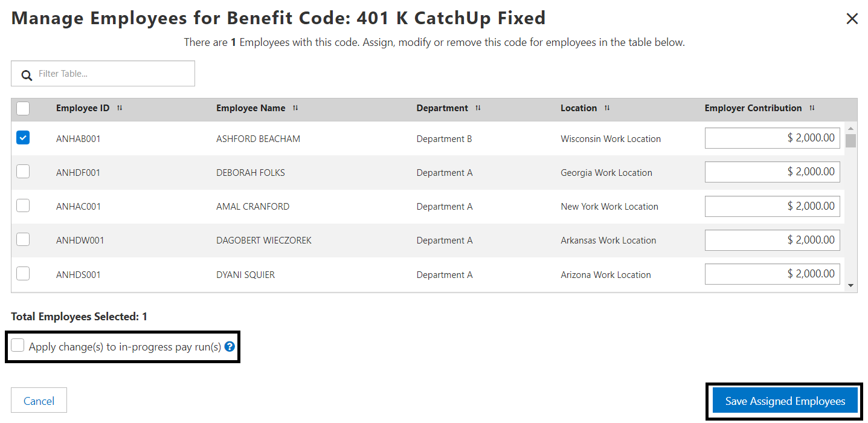Sort by Employer Contribution column
868x423 pixels.
point(812,108)
